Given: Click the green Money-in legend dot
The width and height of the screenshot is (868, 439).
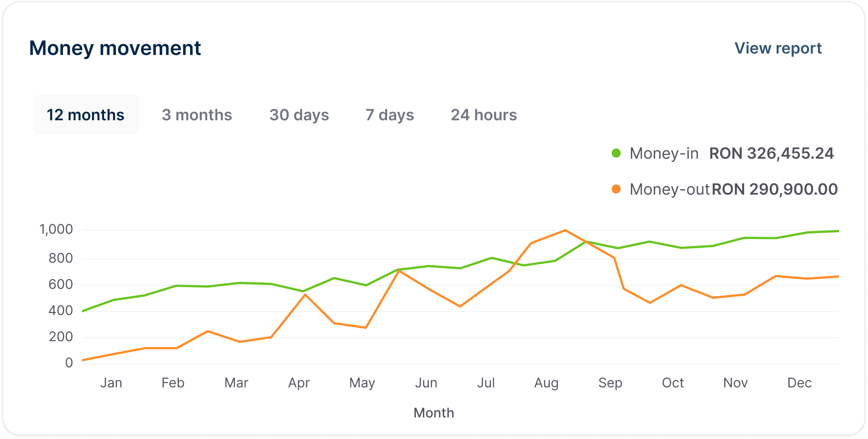Looking at the screenshot, I should coord(616,153).
